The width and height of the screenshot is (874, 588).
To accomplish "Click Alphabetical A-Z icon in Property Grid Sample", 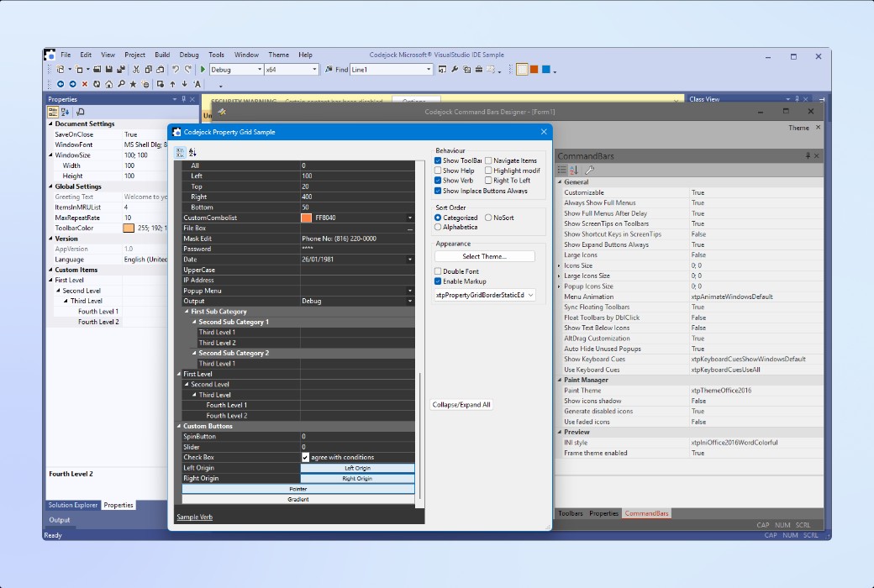I will point(192,152).
